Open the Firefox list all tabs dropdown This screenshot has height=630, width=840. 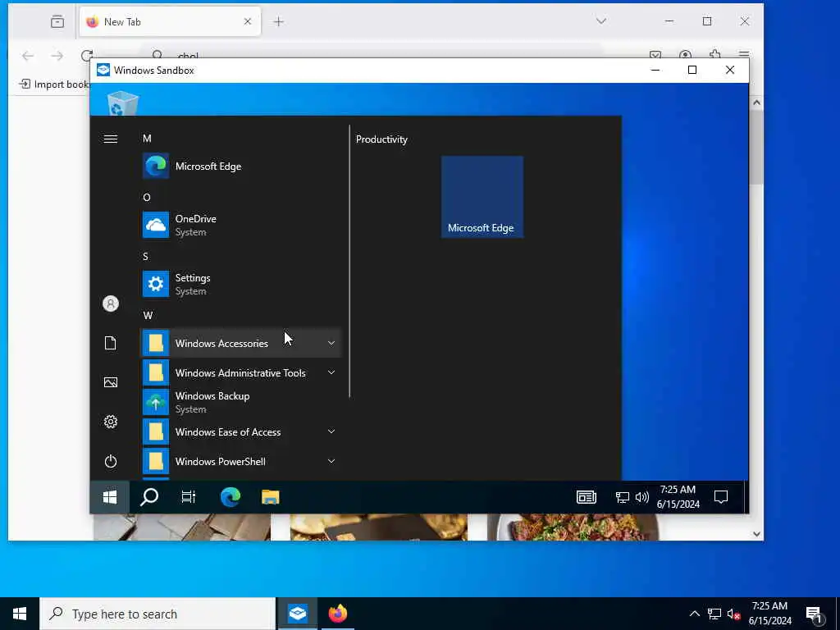pyautogui.click(x=601, y=21)
